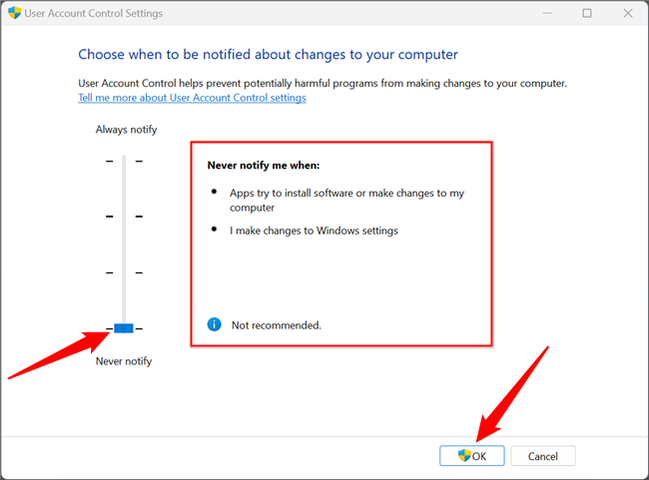Open the 'Tell me more about User Account Control settings' link
The height and width of the screenshot is (480, 649).
pyautogui.click(x=192, y=98)
